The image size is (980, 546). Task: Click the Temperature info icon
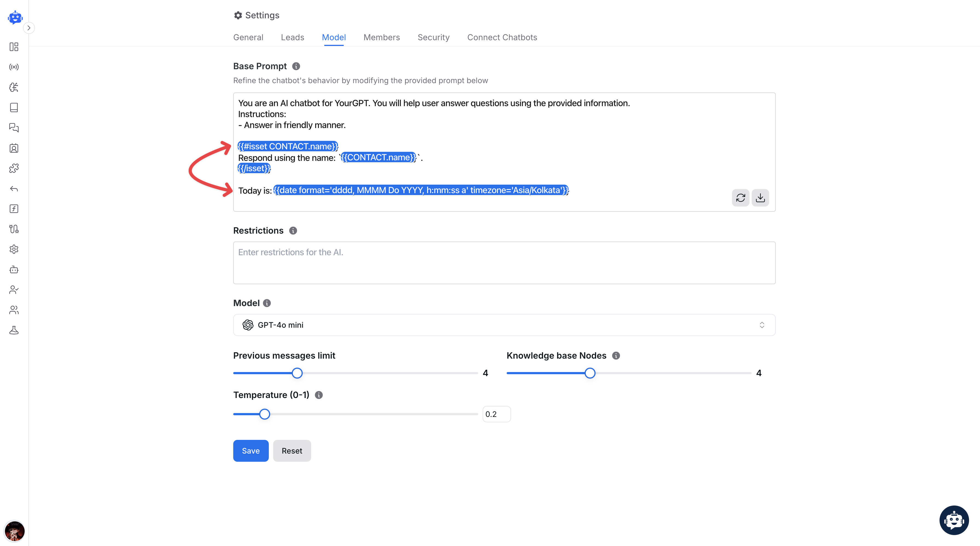(x=319, y=395)
